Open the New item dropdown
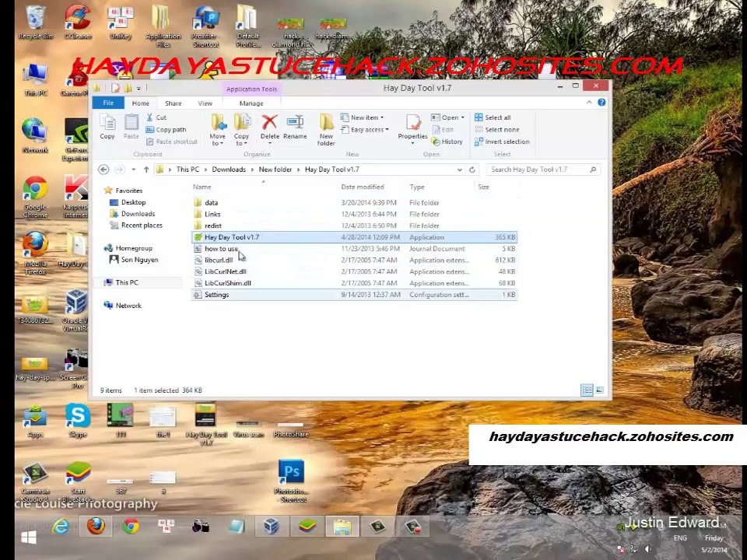Viewport: 747px width, 560px height. click(363, 117)
